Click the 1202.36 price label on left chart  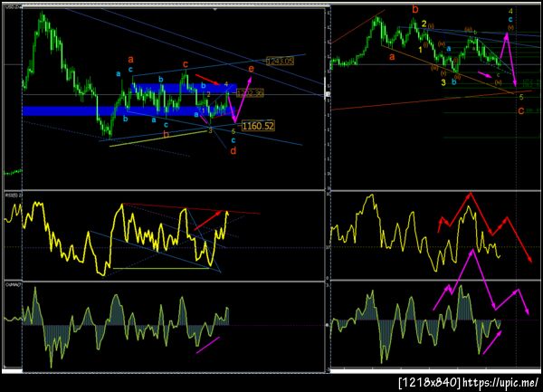(x=250, y=93)
